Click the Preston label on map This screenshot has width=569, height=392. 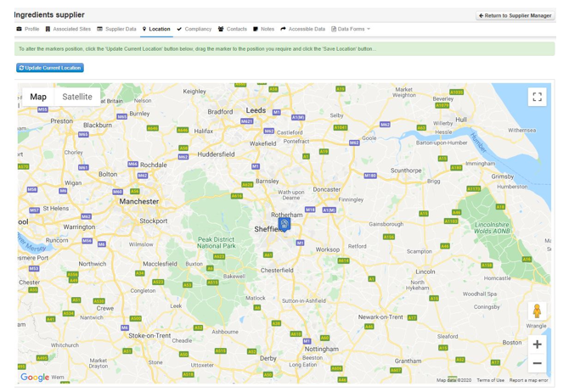[x=62, y=121]
